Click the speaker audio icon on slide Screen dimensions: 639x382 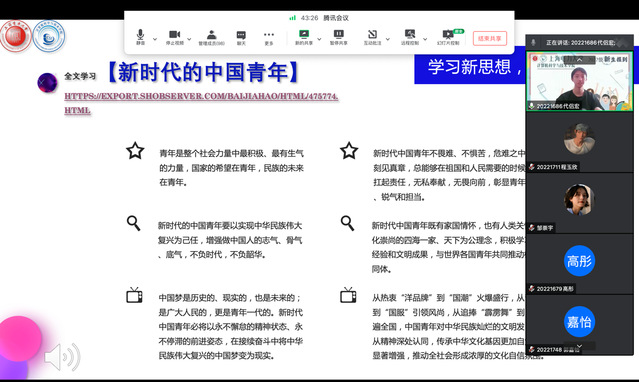(x=62, y=357)
